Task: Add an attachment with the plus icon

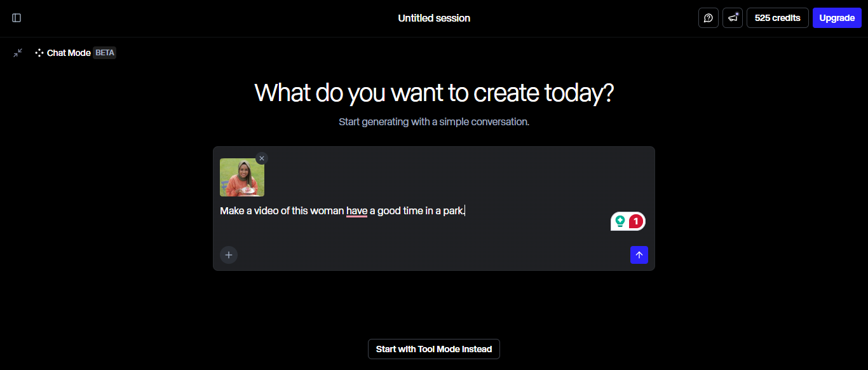Action: pos(229,255)
